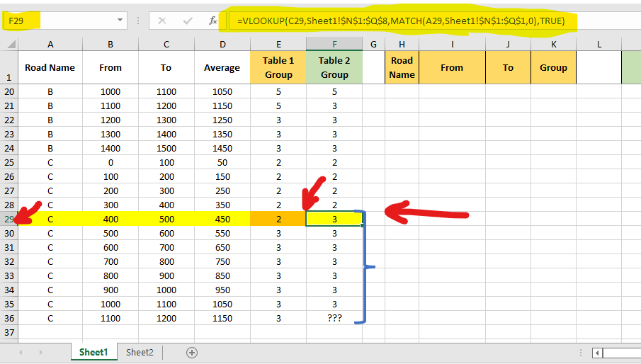Click cell D22 showing 1250
Image resolution: width=641 pixels, height=364 pixels.
click(x=222, y=120)
